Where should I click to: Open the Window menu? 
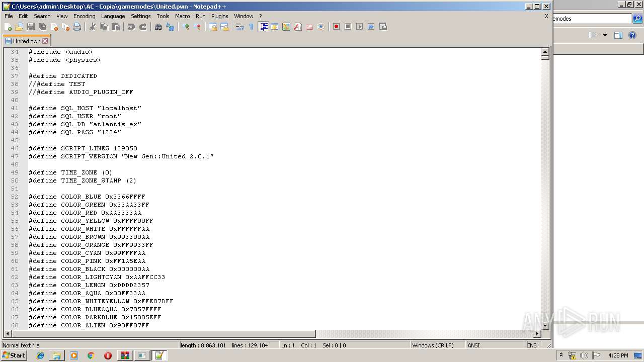tap(244, 16)
